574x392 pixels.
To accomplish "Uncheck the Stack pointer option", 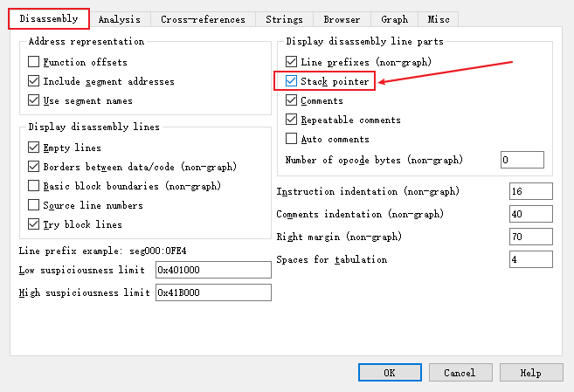I will [292, 82].
